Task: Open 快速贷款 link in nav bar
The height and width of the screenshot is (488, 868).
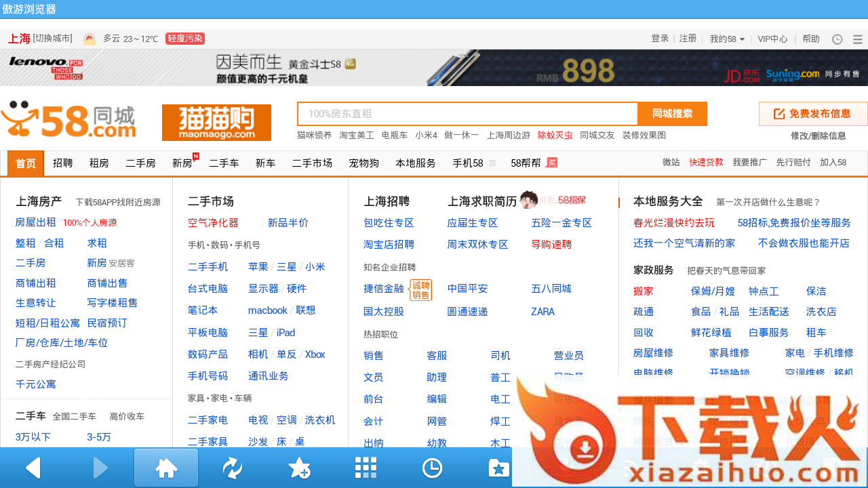Action: (x=706, y=163)
